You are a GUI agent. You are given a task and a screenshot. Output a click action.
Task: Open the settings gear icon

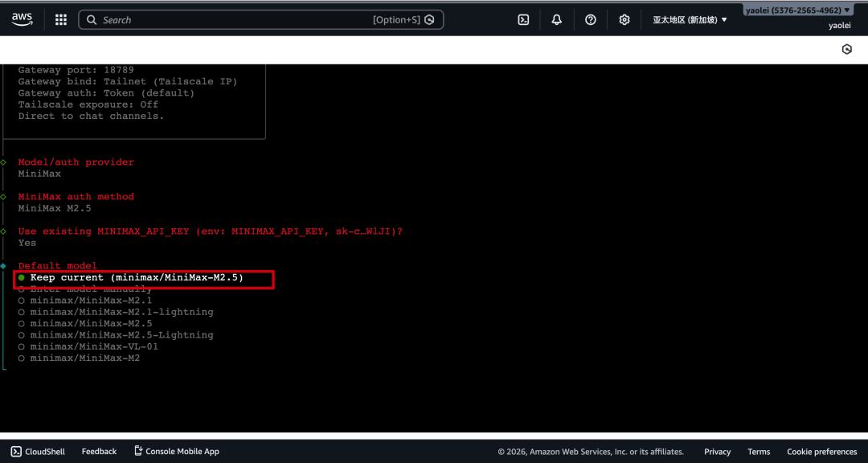point(624,20)
